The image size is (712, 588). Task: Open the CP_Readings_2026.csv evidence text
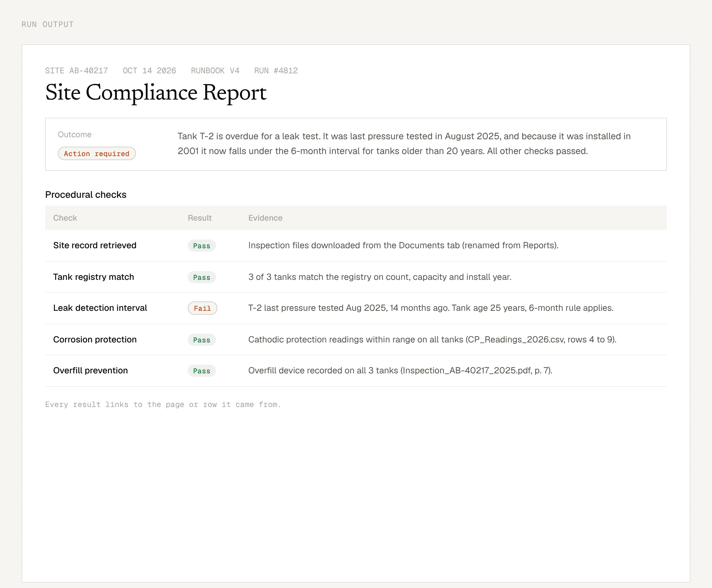click(x=432, y=339)
